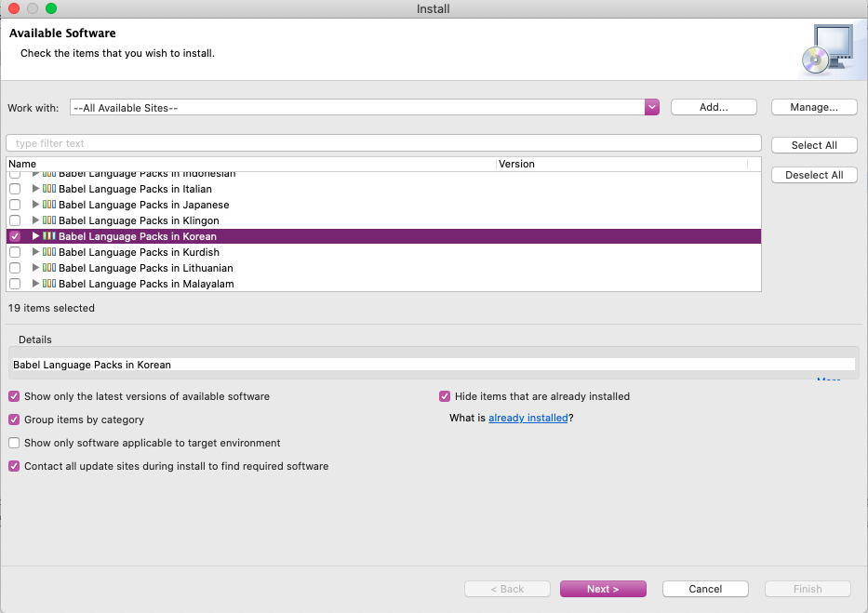Expand the Korean language packs tree node
The image size is (868, 613).
pyautogui.click(x=35, y=236)
